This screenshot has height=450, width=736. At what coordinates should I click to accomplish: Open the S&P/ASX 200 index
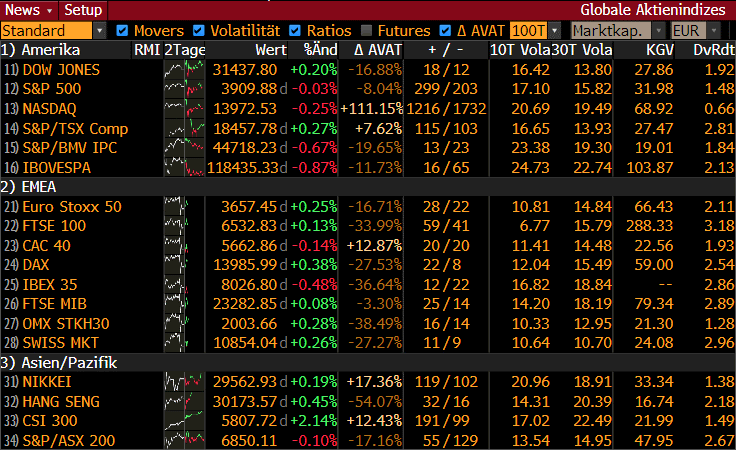point(69,441)
